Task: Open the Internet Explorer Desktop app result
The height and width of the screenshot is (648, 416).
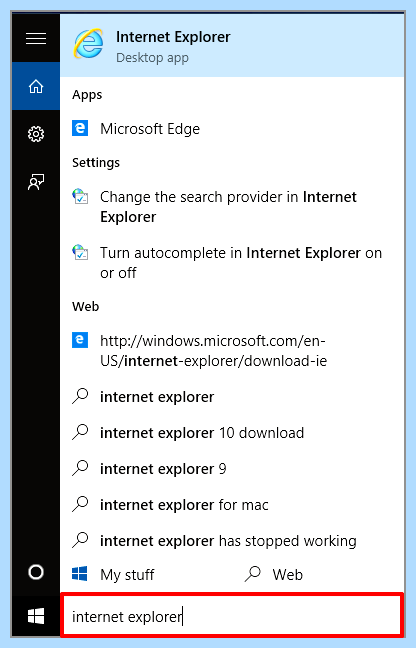Action: click(x=232, y=46)
